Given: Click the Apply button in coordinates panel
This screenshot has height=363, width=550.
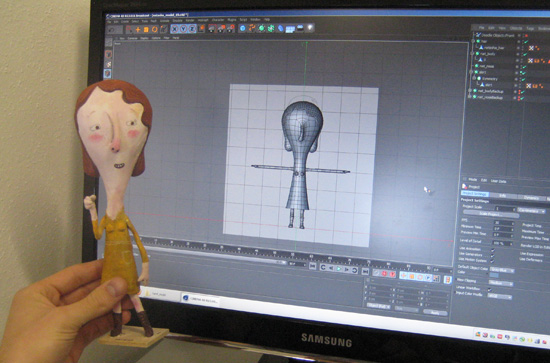Looking at the screenshot, I should click(435, 312).
